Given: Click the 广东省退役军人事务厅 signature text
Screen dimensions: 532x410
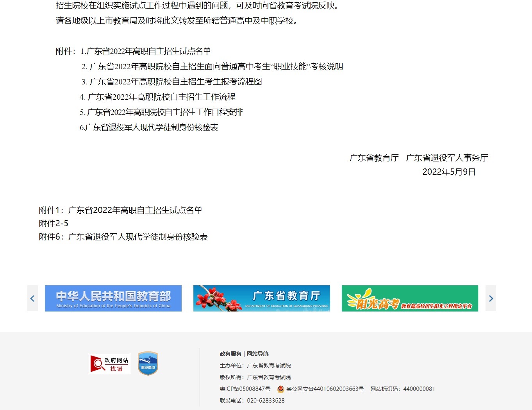Looking at the screenshot, I should tap(447, 158).
